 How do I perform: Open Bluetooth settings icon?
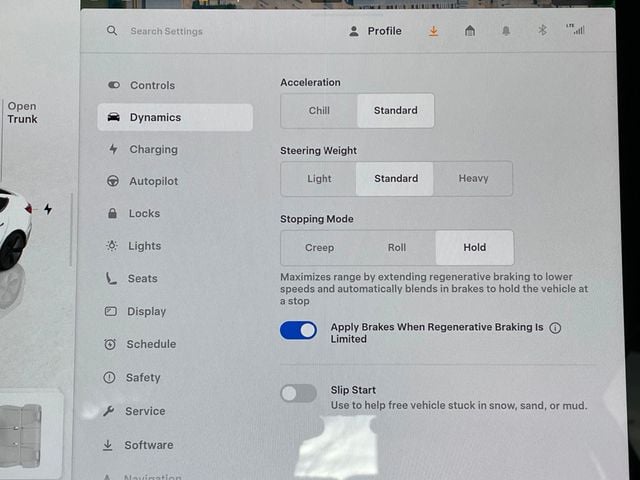pos(542,30)
